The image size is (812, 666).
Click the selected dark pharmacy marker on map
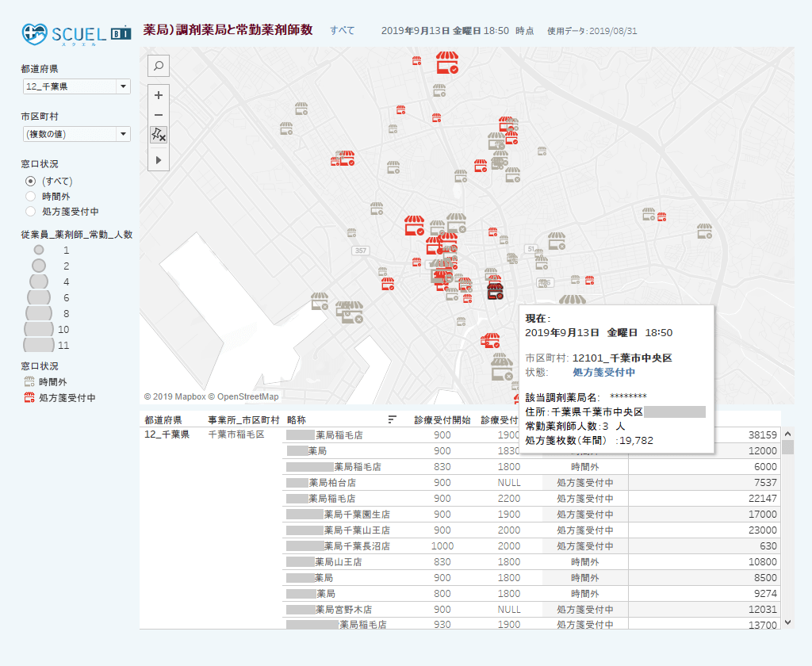[x=496, y=291]
